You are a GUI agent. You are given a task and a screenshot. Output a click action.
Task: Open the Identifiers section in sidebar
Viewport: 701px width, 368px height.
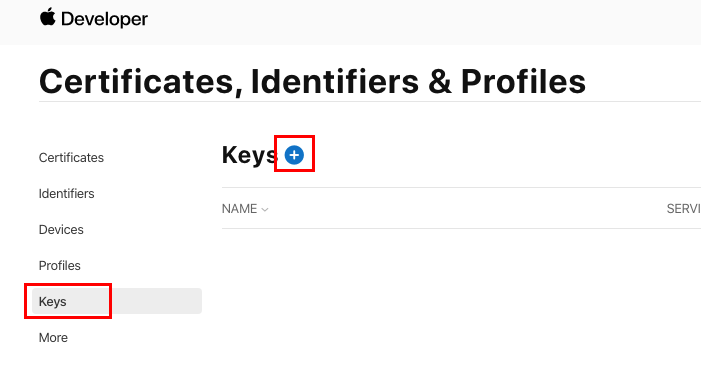[67, 194]
